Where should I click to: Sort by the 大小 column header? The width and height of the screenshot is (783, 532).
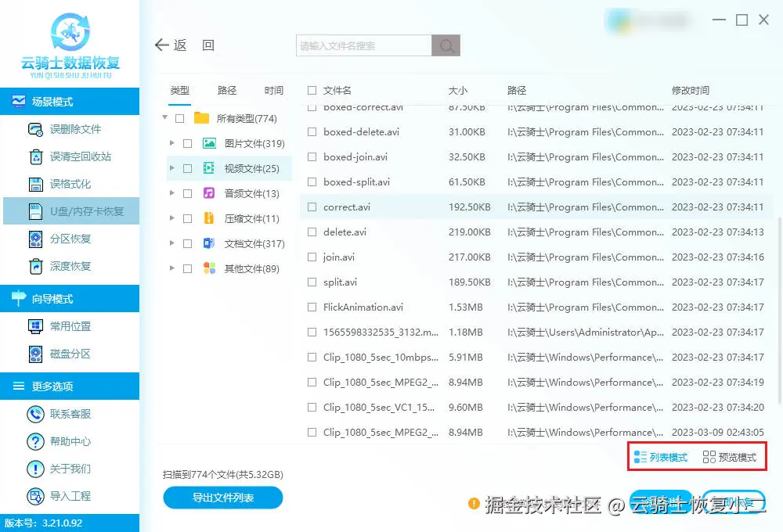point(458,90)
